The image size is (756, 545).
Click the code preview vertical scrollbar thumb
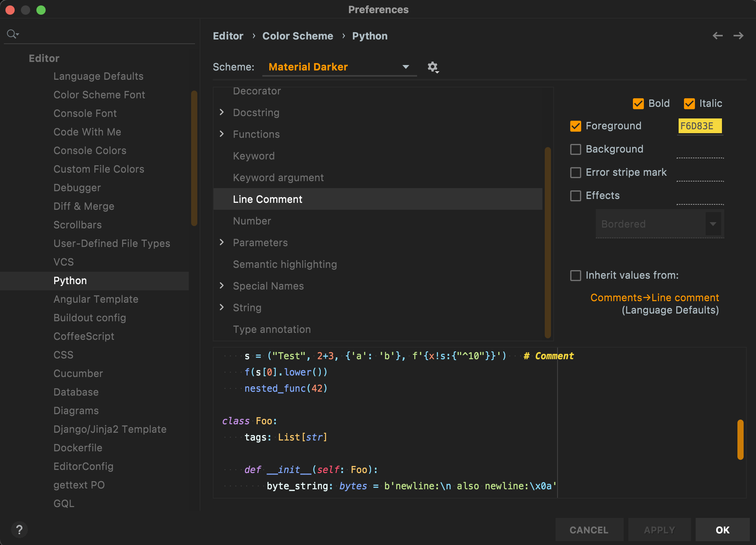pos(741,440)
